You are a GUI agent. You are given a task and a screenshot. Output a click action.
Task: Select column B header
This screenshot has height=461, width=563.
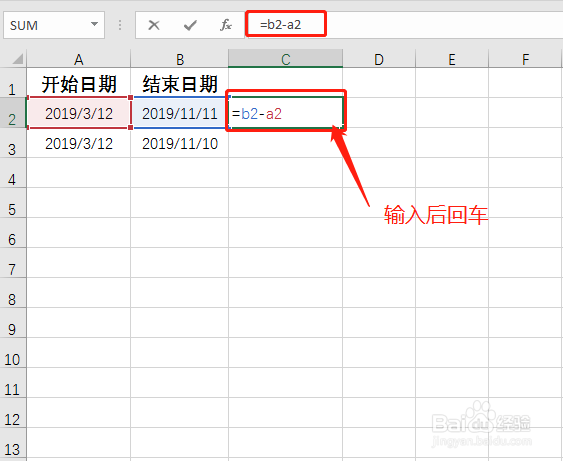(x=180, y=59)
